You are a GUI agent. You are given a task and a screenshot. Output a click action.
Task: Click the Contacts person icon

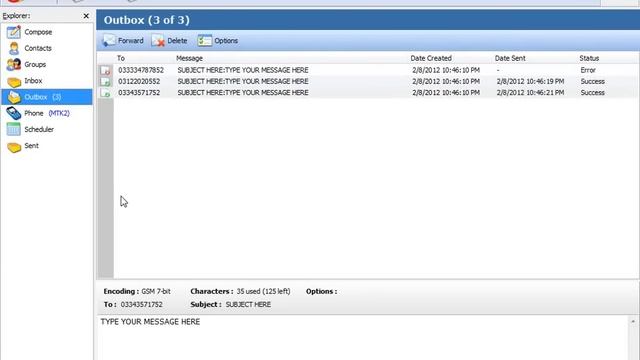[x=13, y=48]
